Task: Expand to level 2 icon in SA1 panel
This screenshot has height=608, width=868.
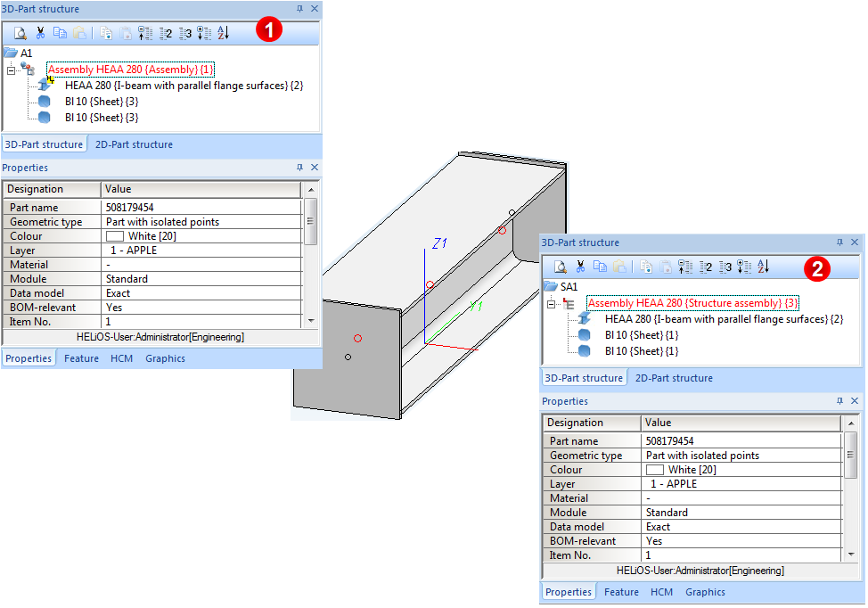Action: point(706,267)
